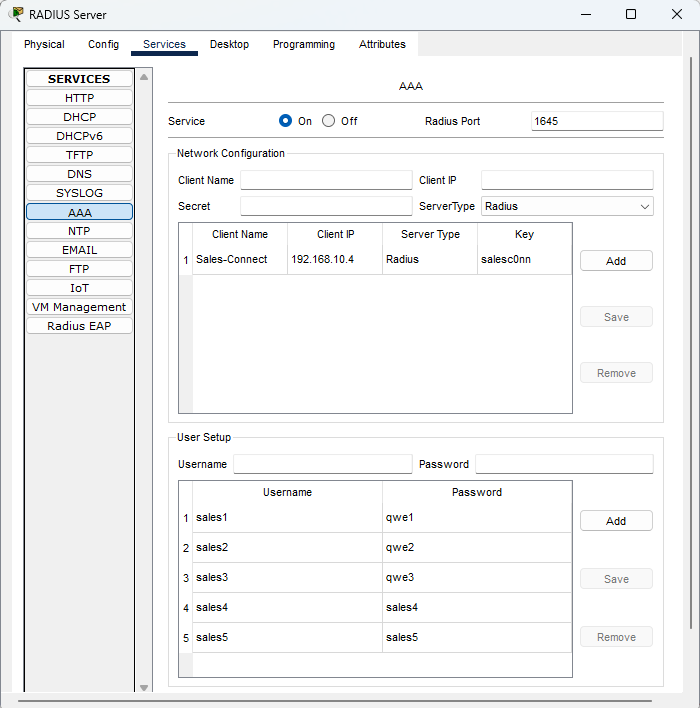Viewport: 700px width, 708px height.
Task: Click the Username text field
Action: click(x=322, y=464)
